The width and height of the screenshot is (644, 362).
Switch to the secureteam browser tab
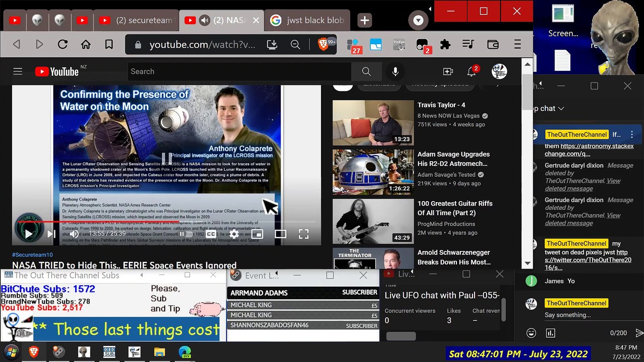(136, 21)
